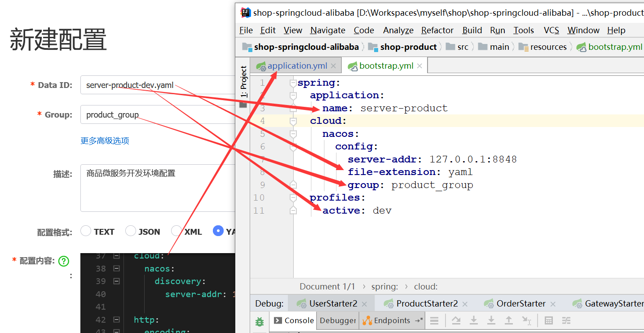644x333 pixels.
Task: Click the Rerun debug bug icon
Action: tap(260, 321)
